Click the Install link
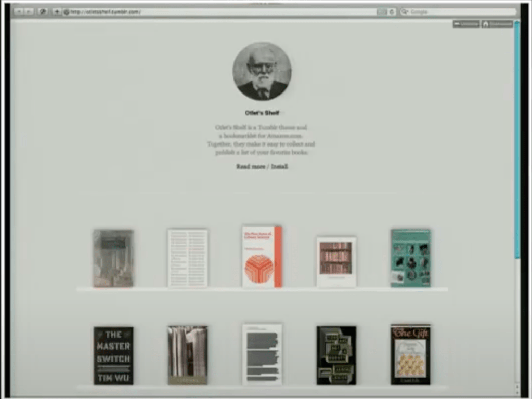This screenshot has height=399, width=532. coord(279,167)
